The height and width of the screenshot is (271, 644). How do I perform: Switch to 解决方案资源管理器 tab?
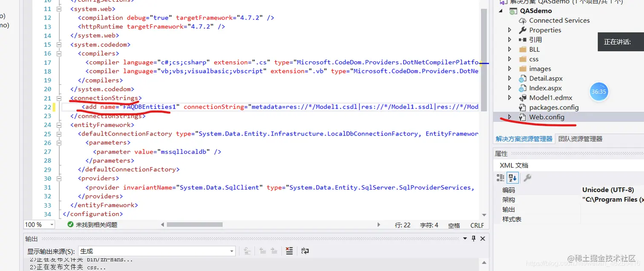(x=524, y=139)
